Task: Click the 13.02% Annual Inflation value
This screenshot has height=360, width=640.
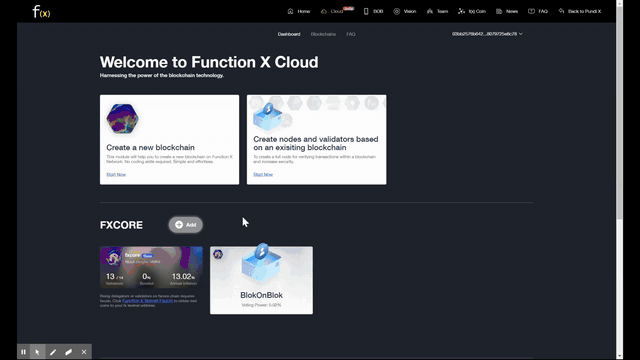Action: [183, 276]
